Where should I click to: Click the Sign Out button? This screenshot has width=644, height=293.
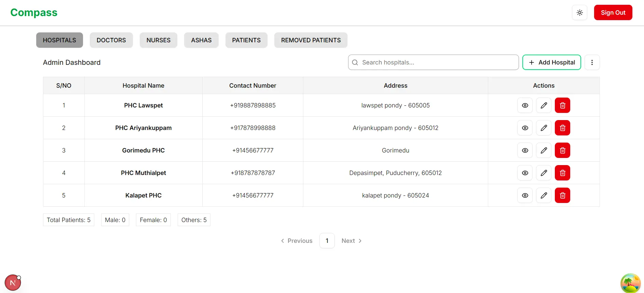613,13
